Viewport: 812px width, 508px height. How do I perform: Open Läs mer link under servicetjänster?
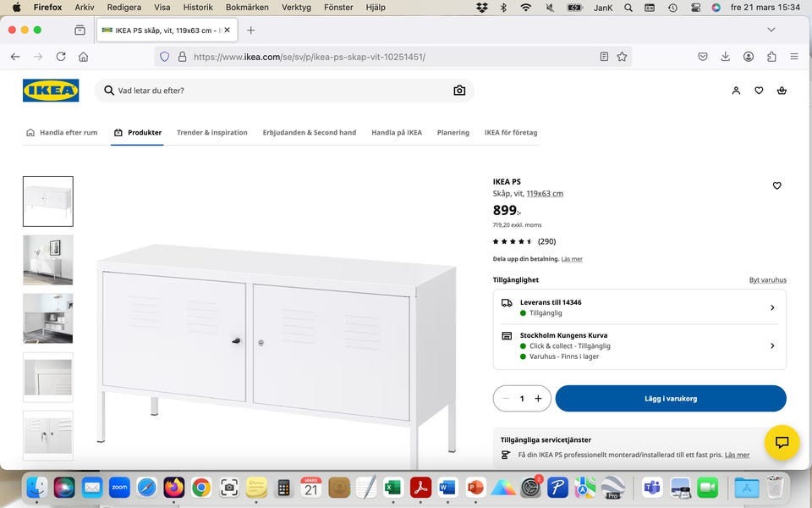pos(737,455)
